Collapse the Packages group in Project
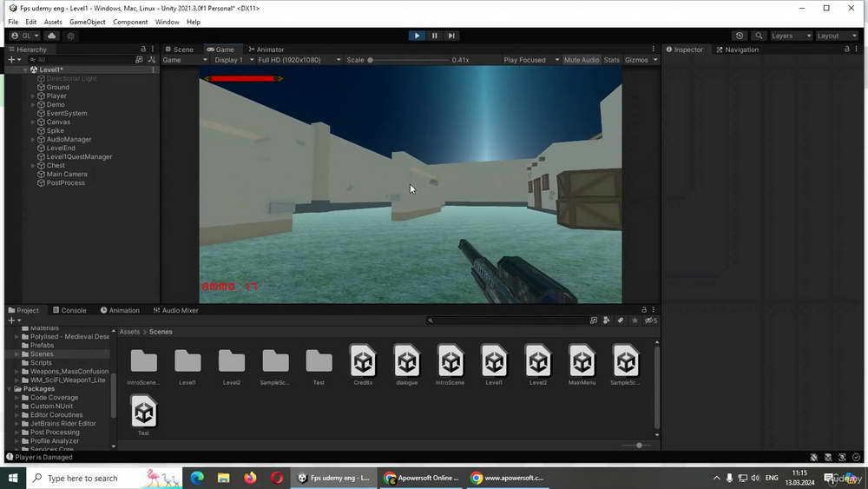868x489 pixels. click(10, 389)
